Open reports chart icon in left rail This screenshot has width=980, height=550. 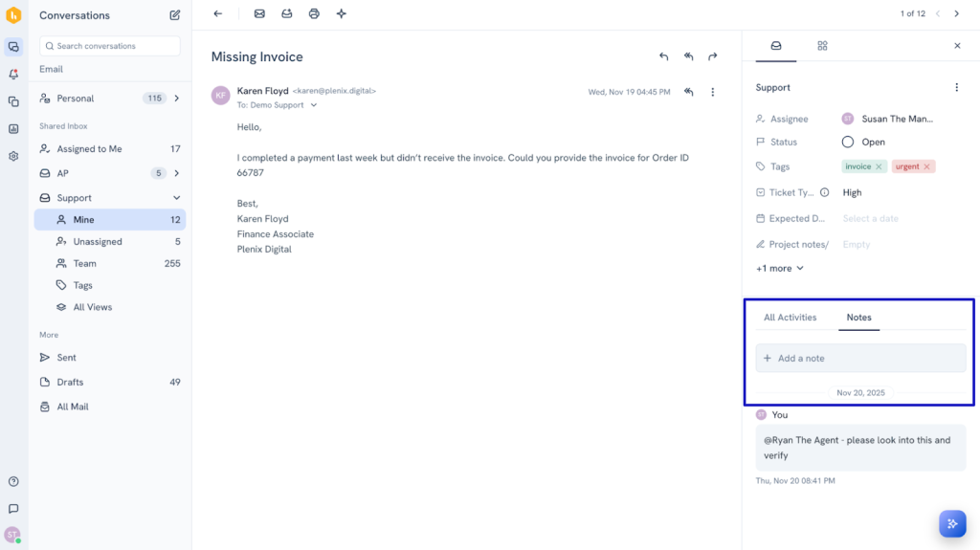13,129
